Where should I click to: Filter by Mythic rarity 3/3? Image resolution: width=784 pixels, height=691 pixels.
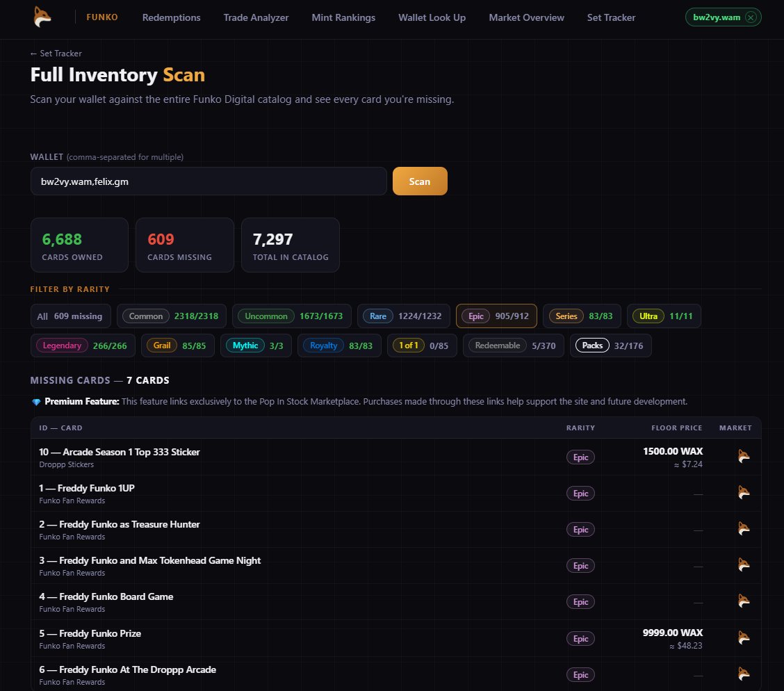256,345
